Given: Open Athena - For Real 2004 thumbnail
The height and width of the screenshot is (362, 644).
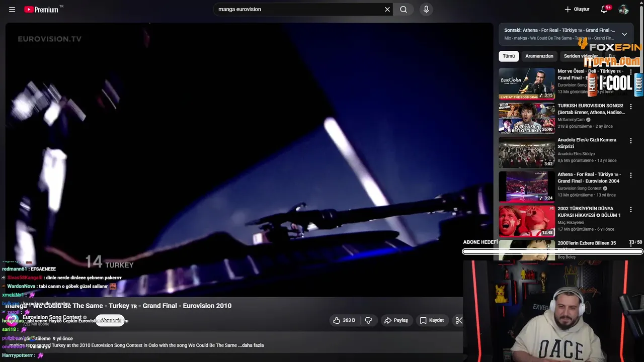Looking at the screenshot, I should (x=527, y=187).
